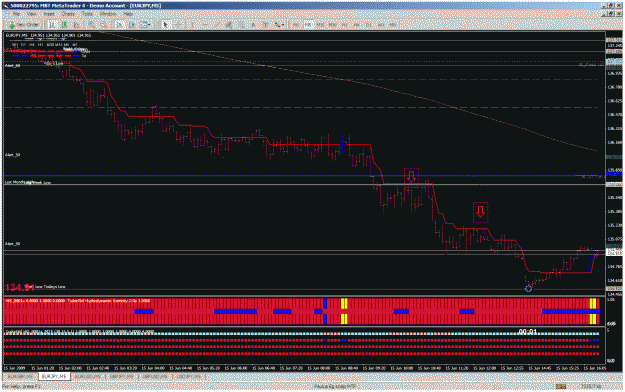
Task: Open the File menu
Action: (x=16, y=14)
